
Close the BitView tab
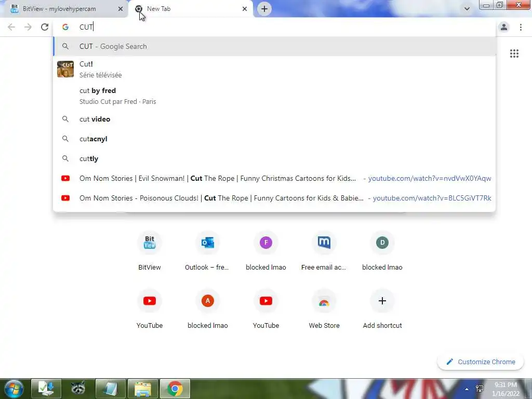[120, 9]
